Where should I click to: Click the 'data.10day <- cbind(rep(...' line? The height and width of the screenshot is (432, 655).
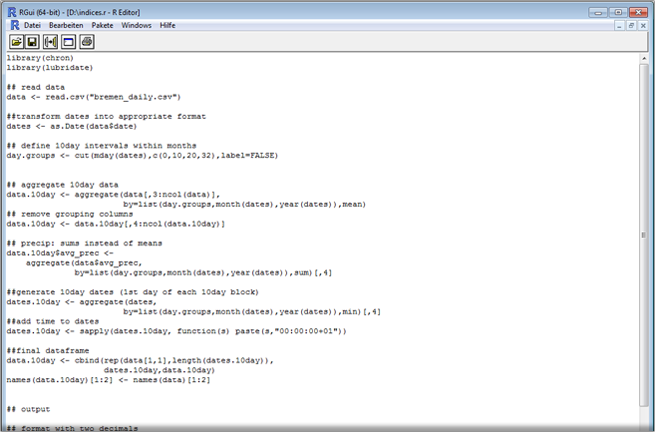pos(140,360)
